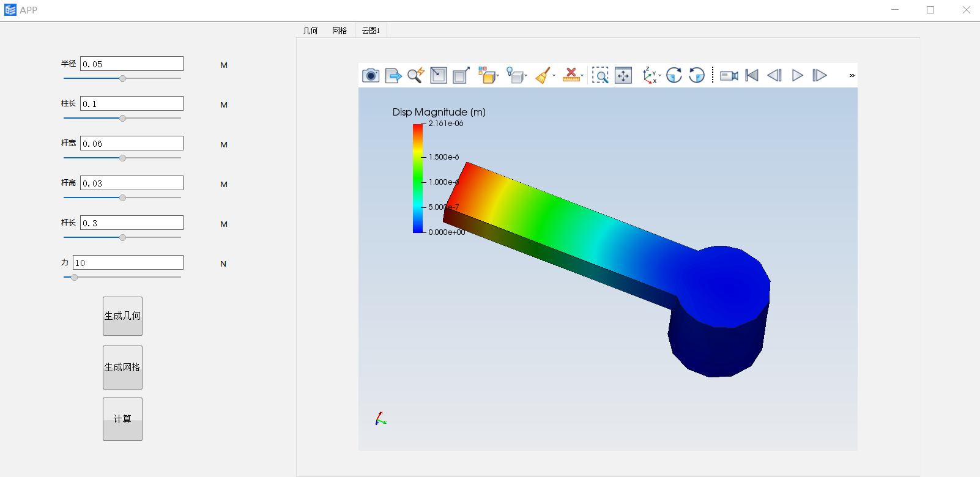Click the video camera record icon
The image size is (980, 477).
tap(729, 75)
